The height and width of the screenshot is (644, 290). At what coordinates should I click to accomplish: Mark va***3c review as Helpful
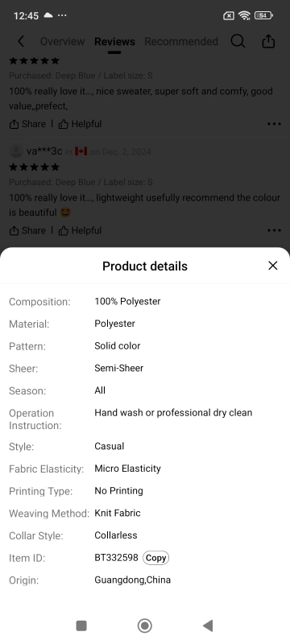pyautogui.click(x=80, y=230)
